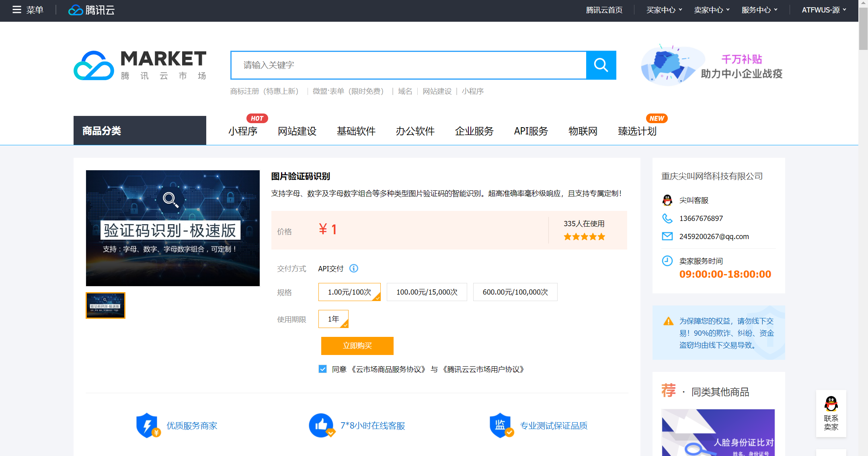
Task: Click info icon beside API交付
Action: [x=353, y=268]
